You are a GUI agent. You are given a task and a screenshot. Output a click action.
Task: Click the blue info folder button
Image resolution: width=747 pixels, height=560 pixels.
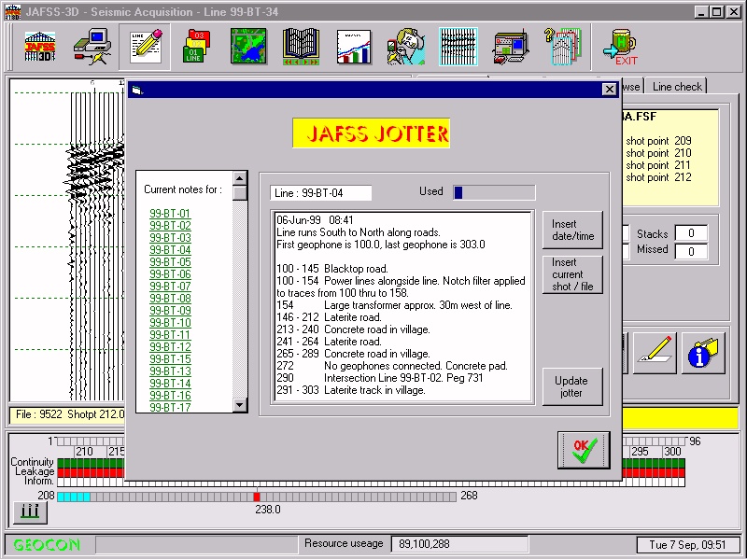tap(703, 353)
